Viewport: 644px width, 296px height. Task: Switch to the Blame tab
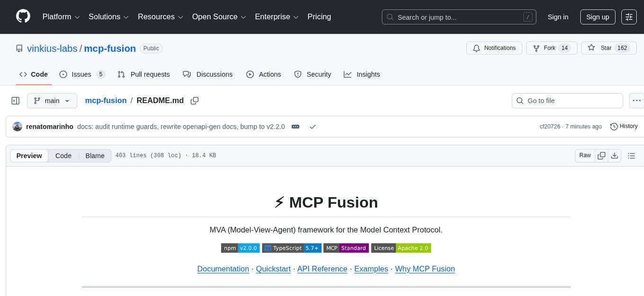pyautogui.click(x=95, y=156)
